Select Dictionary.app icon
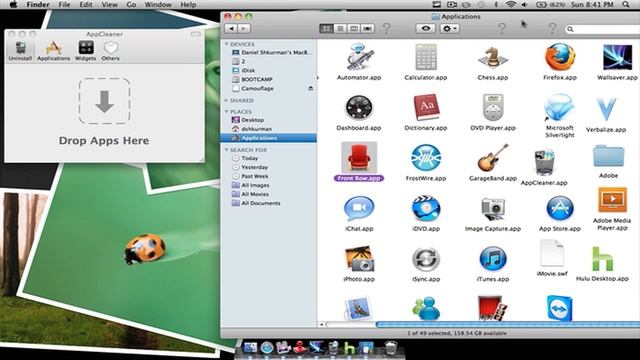The height and width of the screenshot is (360, 640). (x=426, y=108)
